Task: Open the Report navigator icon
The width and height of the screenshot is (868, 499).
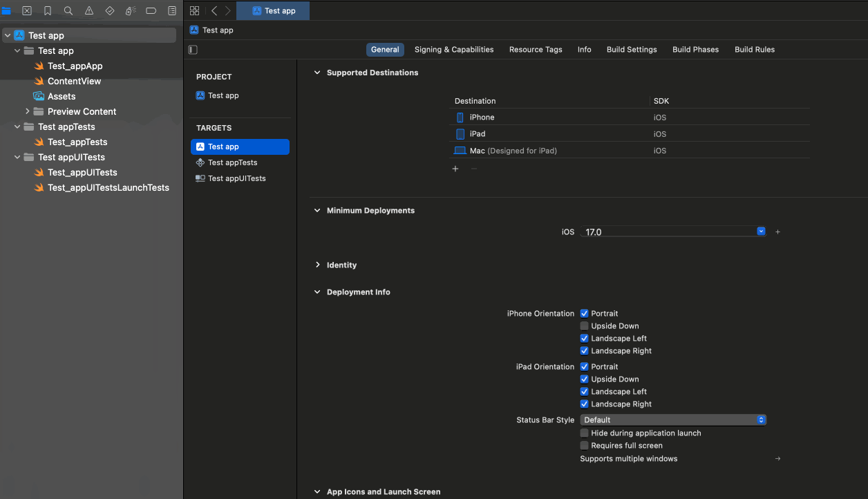Action: point(172,11)
